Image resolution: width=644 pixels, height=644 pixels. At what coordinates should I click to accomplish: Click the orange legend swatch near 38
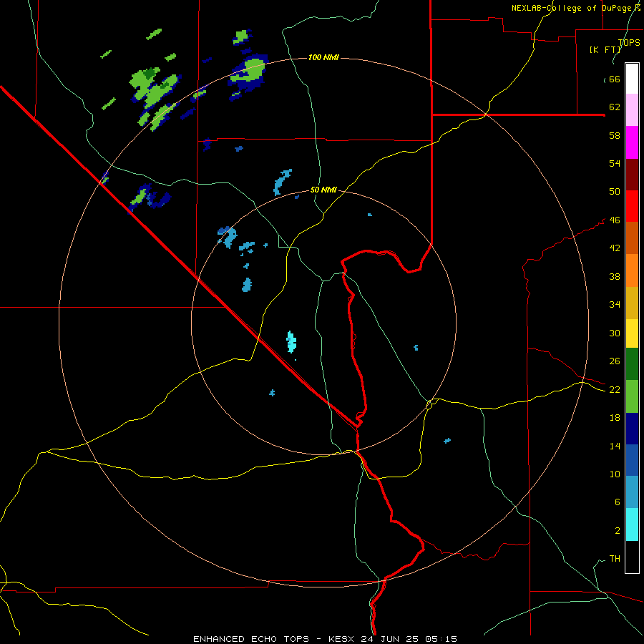click(632, 270)
